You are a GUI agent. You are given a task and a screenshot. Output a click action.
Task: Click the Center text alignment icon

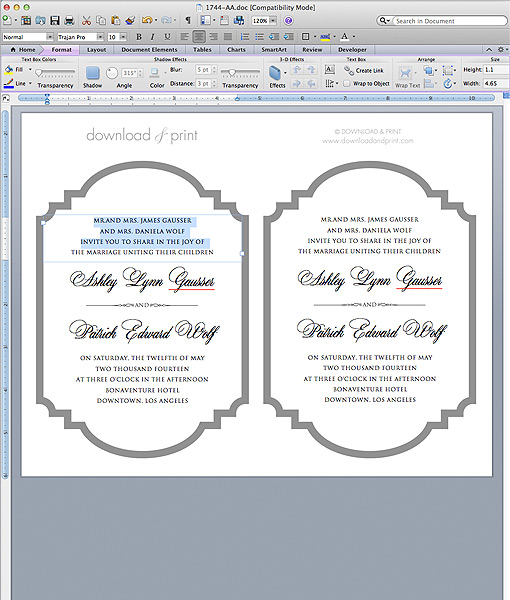point(199,37)
